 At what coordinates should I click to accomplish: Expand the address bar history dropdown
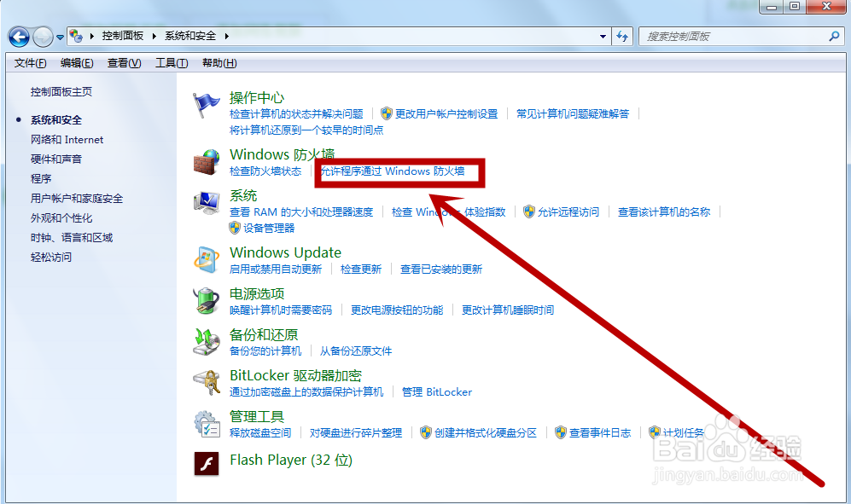click(603, 37)
